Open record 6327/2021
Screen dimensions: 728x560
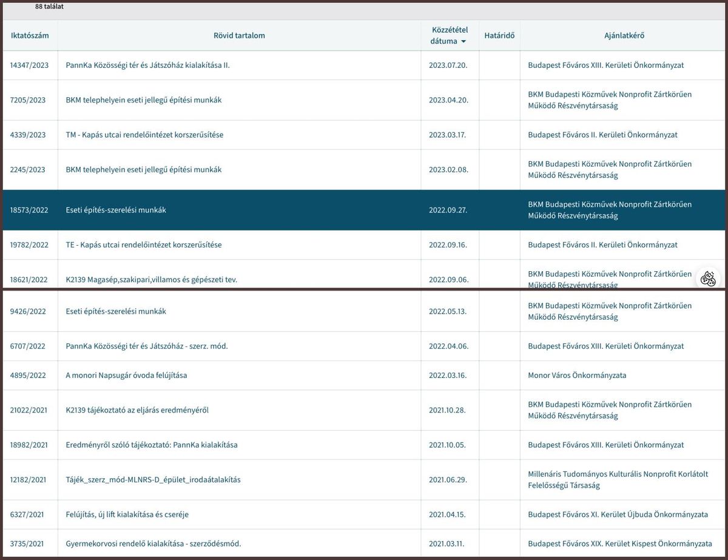pyautogui.click(x=27, y=514)
